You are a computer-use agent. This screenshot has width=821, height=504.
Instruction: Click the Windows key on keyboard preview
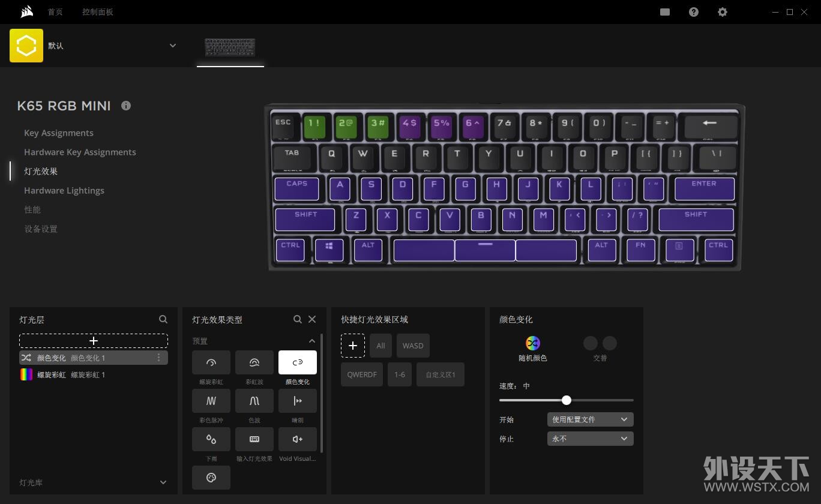[329, 250]
